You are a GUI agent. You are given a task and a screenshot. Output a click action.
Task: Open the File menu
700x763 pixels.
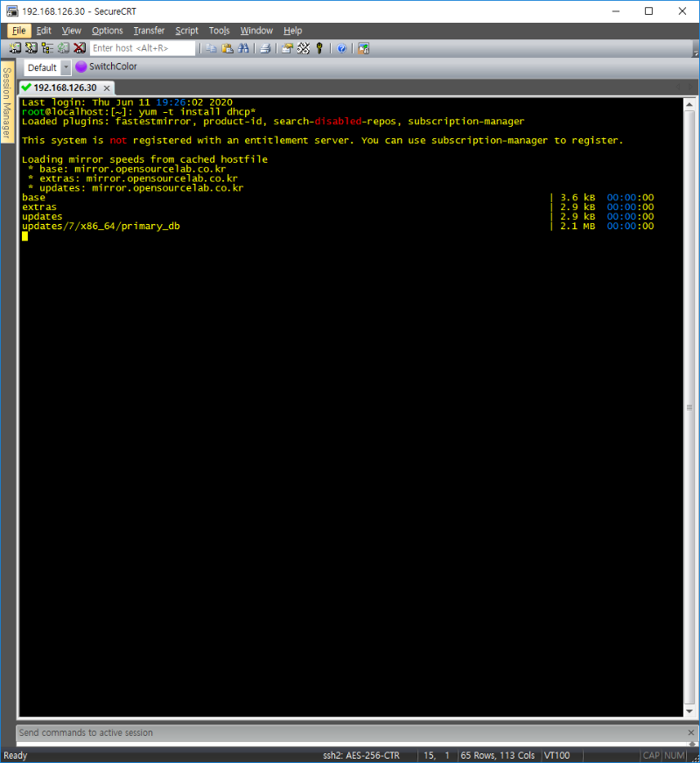click(19, 31)
